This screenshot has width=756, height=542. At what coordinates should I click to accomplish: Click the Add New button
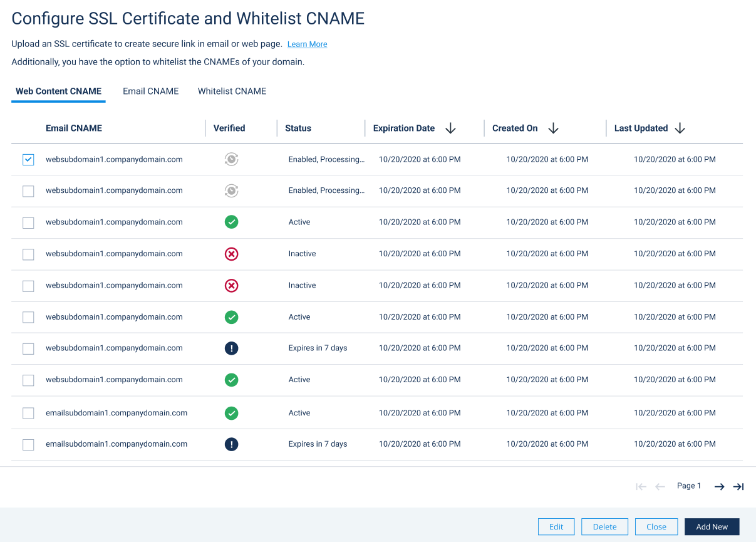tap(712, 526)
